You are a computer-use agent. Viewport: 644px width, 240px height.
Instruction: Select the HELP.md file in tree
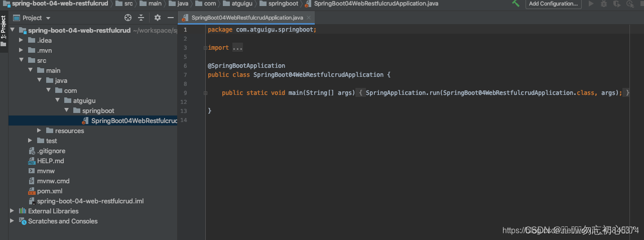tap(50, 161)
